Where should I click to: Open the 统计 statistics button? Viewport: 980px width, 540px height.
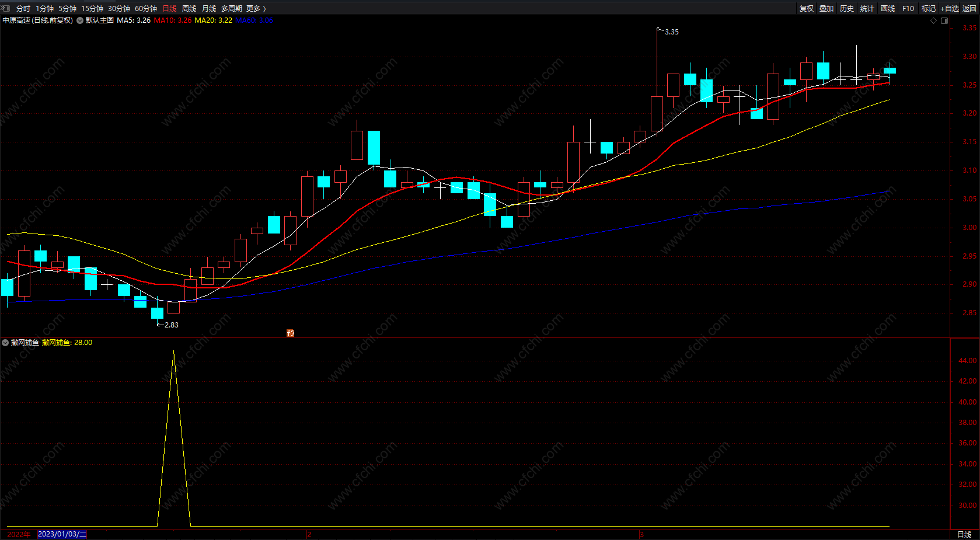coord(867,9)
